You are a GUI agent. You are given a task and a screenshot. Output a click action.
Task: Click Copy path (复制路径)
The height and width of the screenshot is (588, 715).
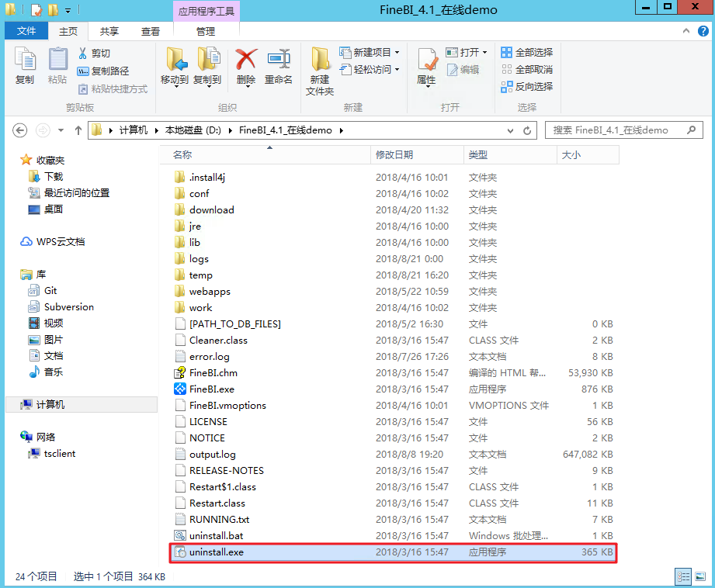(x=103, y=71)
